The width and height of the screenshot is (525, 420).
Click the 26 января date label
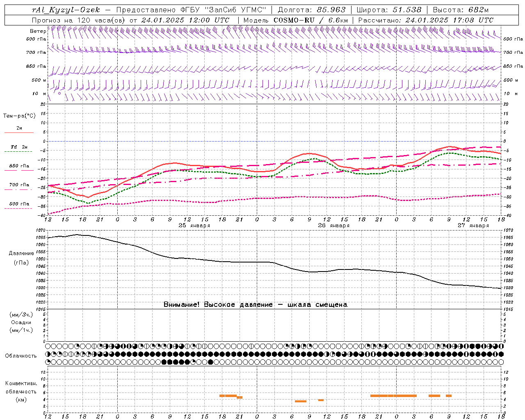click(334, 226)
